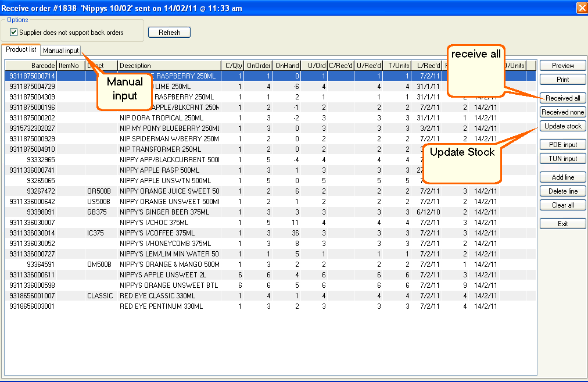Select NIPPY'S I/HONEYCOMB 375ML row

tap(270, 244)
